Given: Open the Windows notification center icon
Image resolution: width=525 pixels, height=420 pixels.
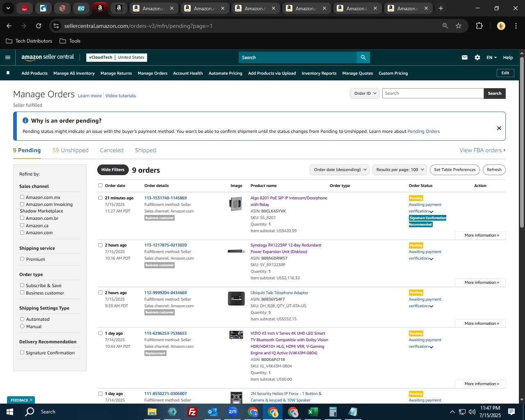Looking at the screenshot, I should [511, 412].
